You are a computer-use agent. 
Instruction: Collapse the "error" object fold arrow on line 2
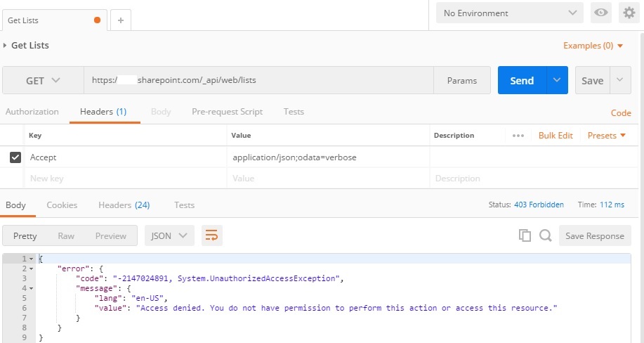click(x=31, y=268)
